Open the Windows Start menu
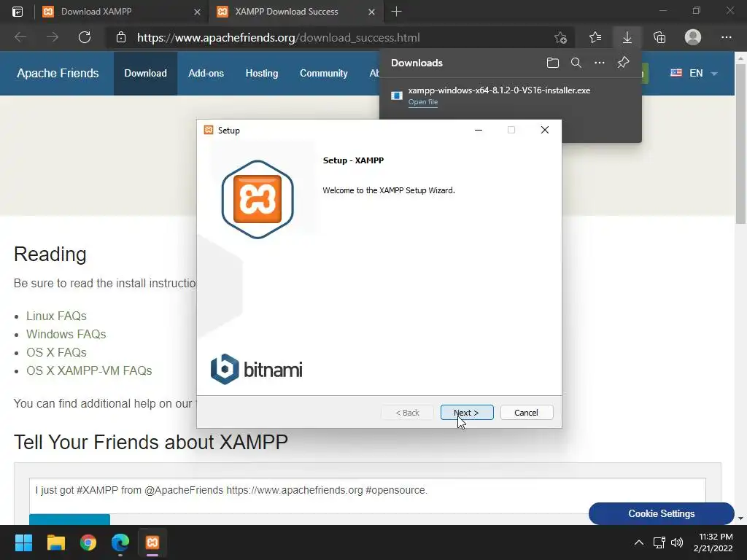This screenshot has height=560, width=747. tap(23, 542)
